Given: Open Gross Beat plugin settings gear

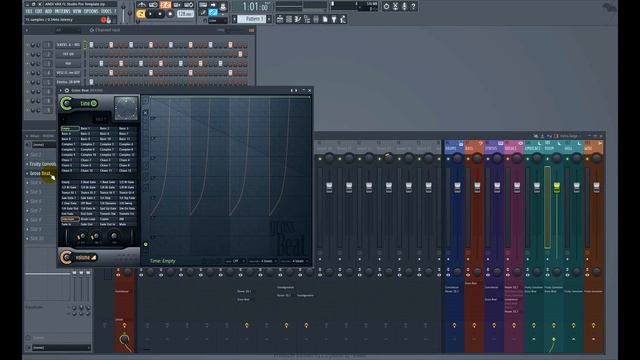Looking at the screenshot, I should pos(67,90).
